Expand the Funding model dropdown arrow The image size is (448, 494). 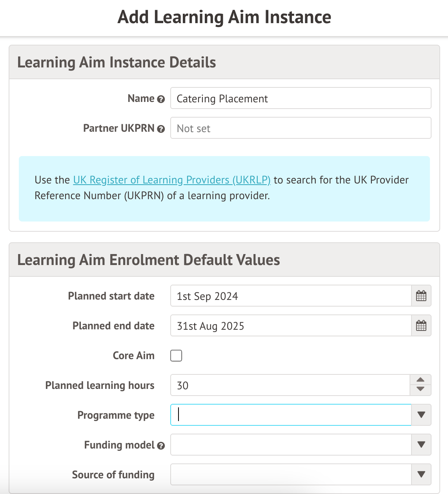pyautogui.click(x=421, y=445)
